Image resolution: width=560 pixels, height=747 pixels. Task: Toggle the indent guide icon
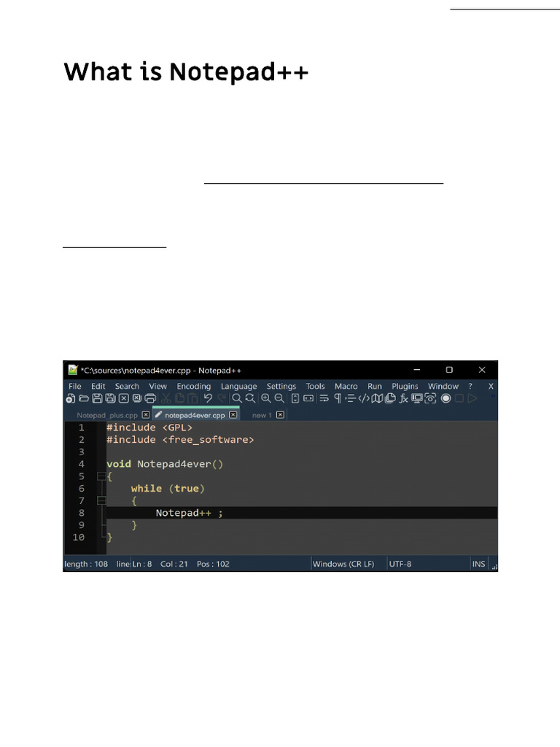point(351,398)
